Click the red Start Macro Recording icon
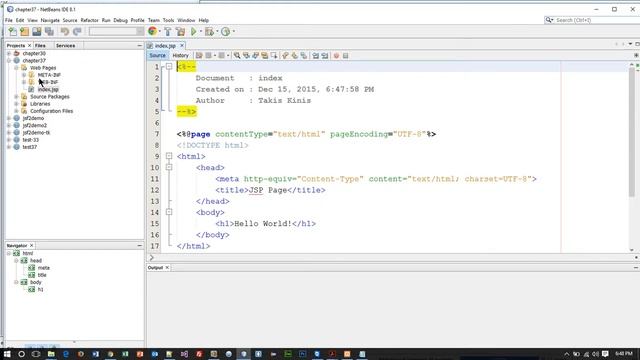640x360 pixels. (x=336, y=56)
